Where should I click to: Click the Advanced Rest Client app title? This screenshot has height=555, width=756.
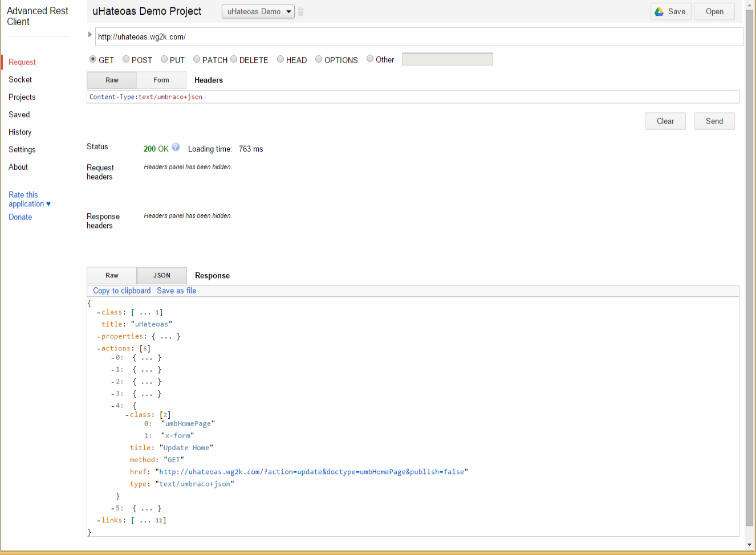coord(38,16)
